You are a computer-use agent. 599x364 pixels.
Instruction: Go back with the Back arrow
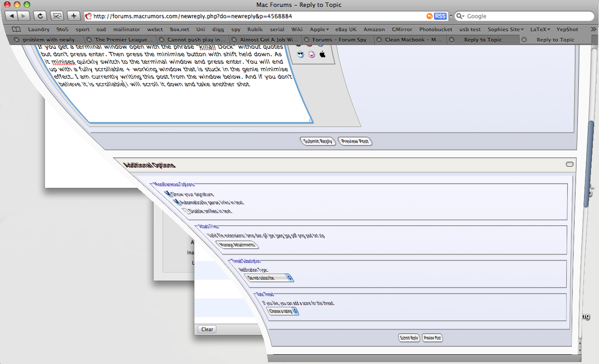coord(11,16)
